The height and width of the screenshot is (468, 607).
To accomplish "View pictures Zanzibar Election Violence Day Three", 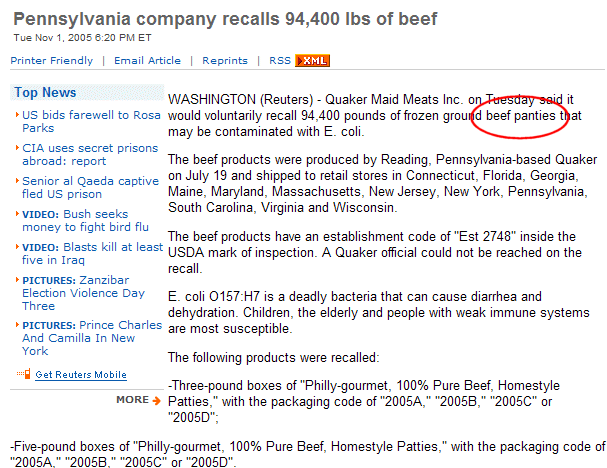I will tap(83, 293).
